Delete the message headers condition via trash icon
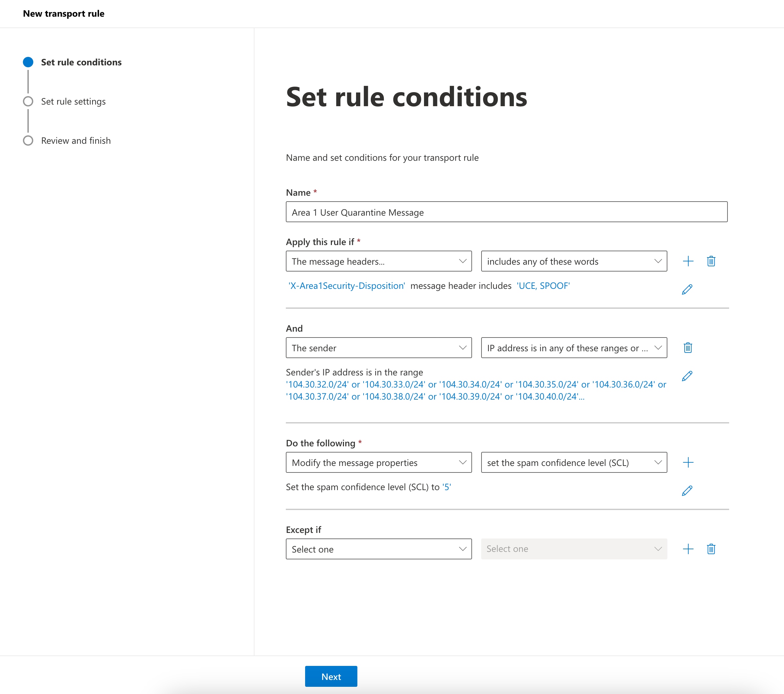Screen dimensions: 784x694 (711, 261)
